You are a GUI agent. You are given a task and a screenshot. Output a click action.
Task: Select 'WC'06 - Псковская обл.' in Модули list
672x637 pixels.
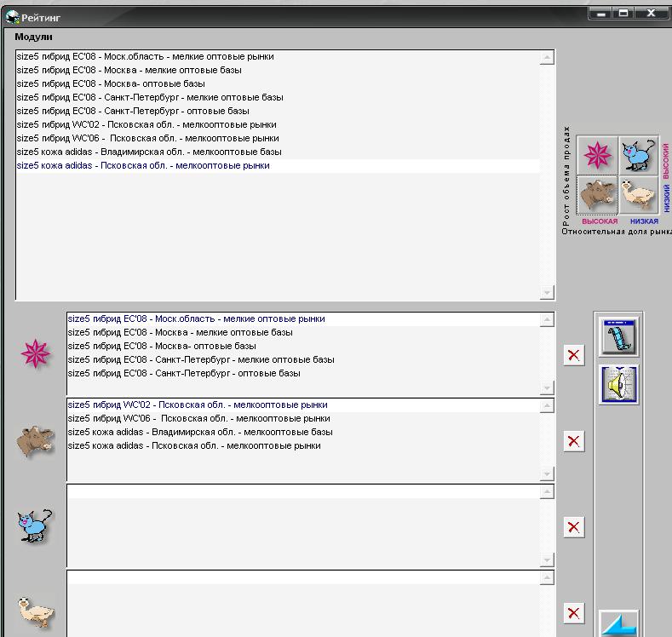pyautogui.click(x=278, y=138)
